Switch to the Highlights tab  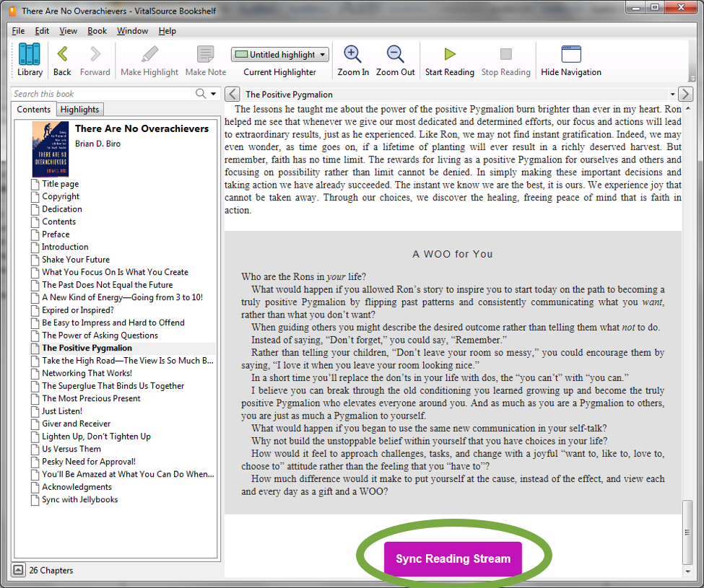tap(79, 110)
